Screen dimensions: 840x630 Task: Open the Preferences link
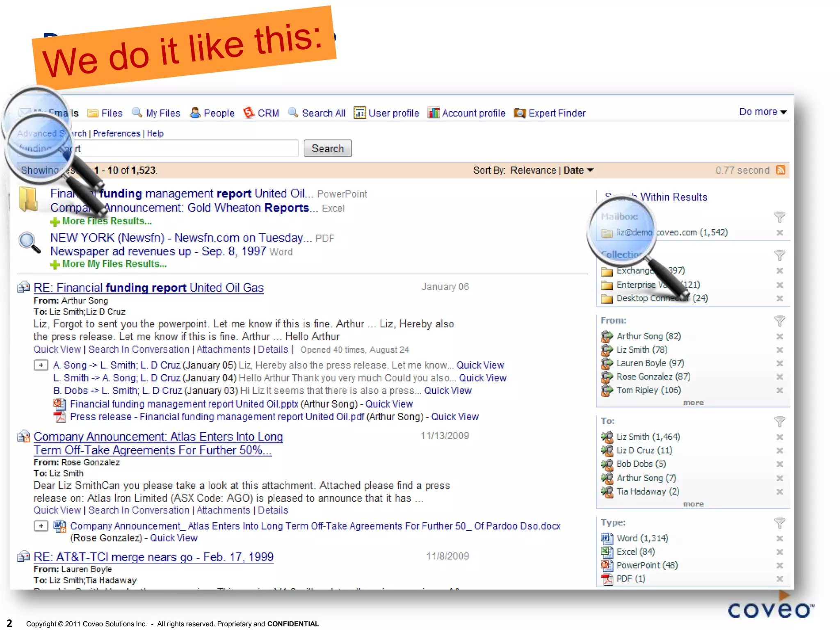116,134
